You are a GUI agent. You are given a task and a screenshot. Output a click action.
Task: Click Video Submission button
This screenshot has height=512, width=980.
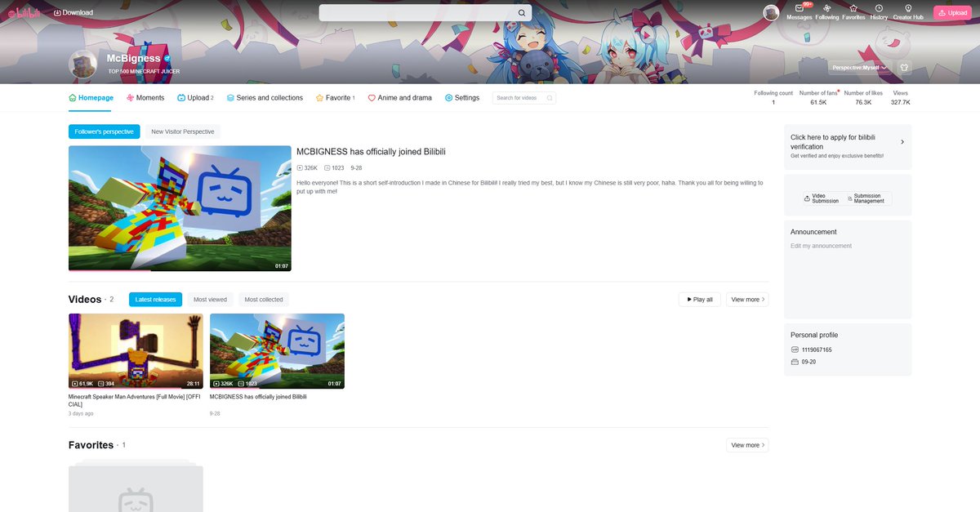click(823, 198)
